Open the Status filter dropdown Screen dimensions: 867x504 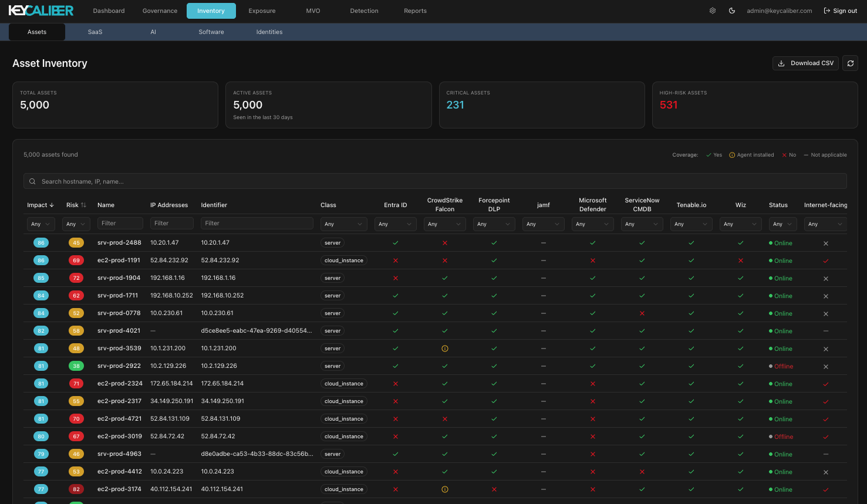tap(783, 224)
